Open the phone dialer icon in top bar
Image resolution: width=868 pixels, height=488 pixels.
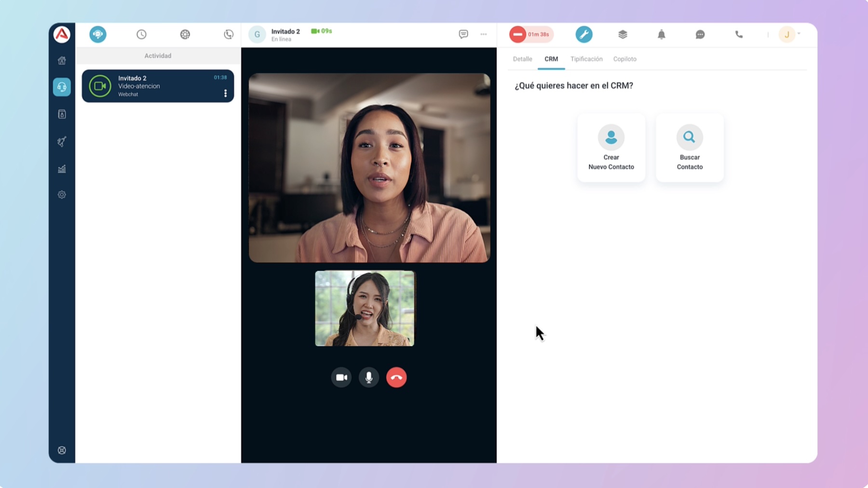[x=739, y=34]
